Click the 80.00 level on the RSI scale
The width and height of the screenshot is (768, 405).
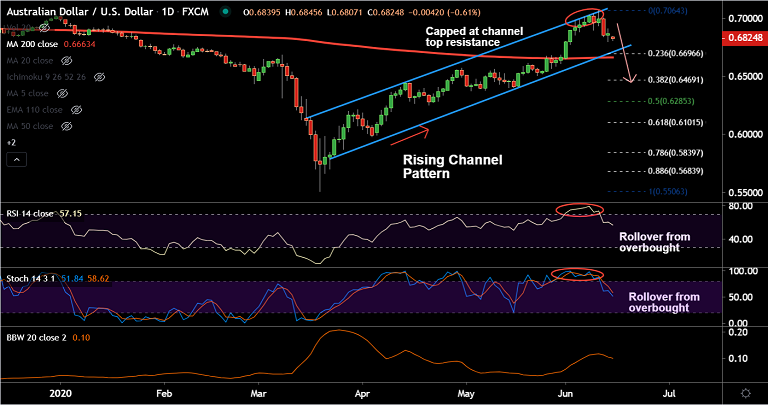[741, 206]
